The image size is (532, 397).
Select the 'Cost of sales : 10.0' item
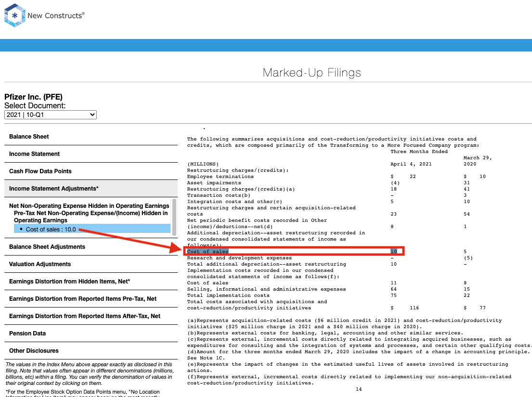(x=92, y=229)
